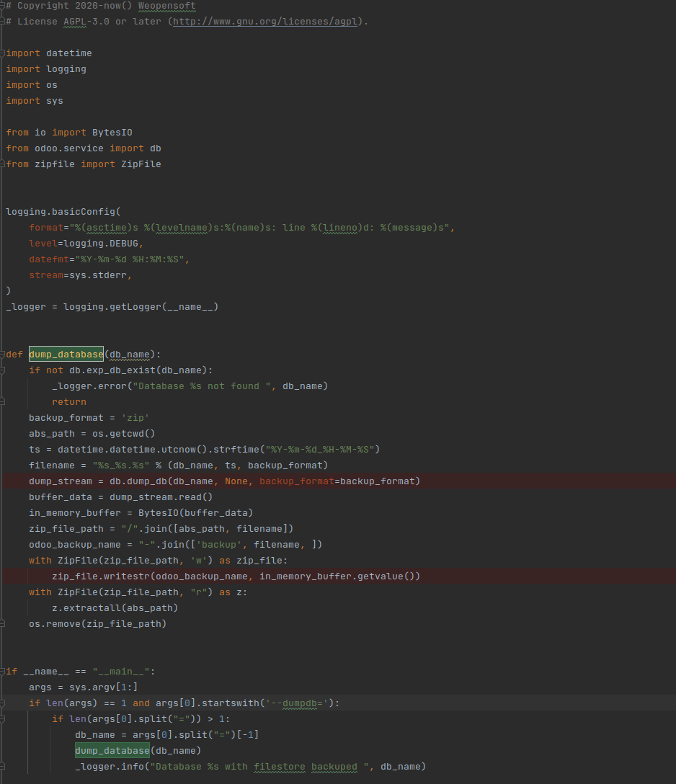676x784 pixels.
Task: Click 'odoo.service' in the import line
Action: click(x=69, y=148)
